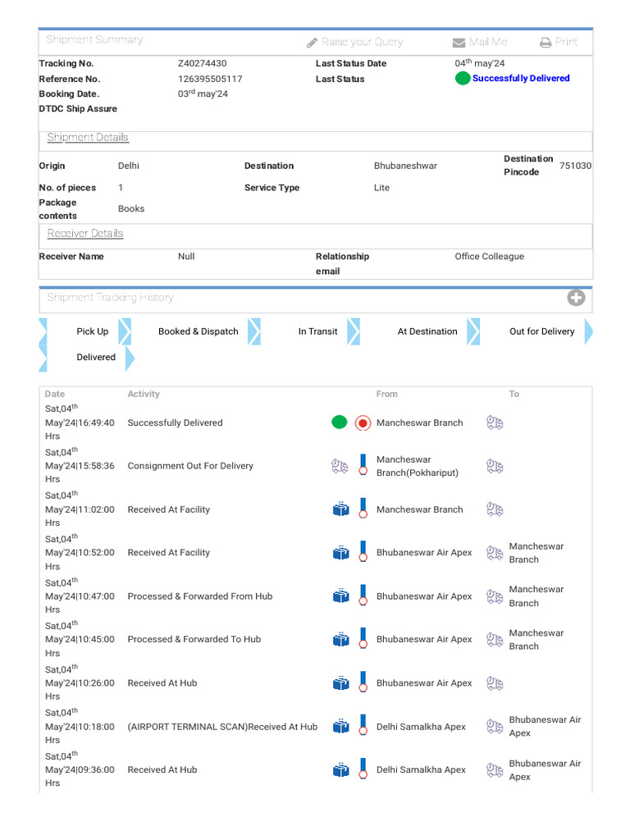Click truck icon in Consignment Out For Delivery row
This screenshot has width=630, height=840.
pyautogui.click(x=340, y=466)
